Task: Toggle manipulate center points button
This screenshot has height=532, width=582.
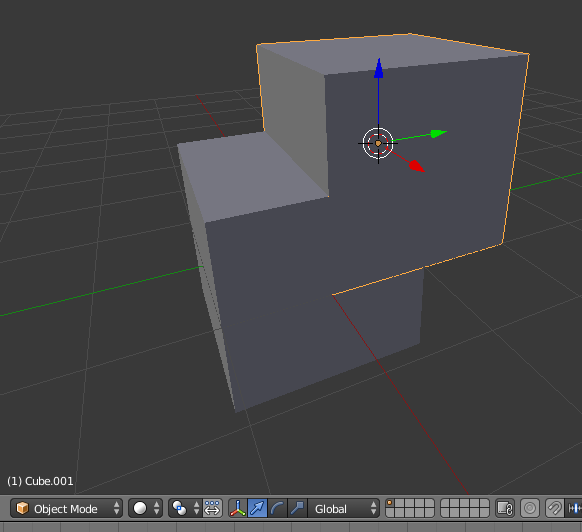Action: pyautogui.click(x=212, y=508)
